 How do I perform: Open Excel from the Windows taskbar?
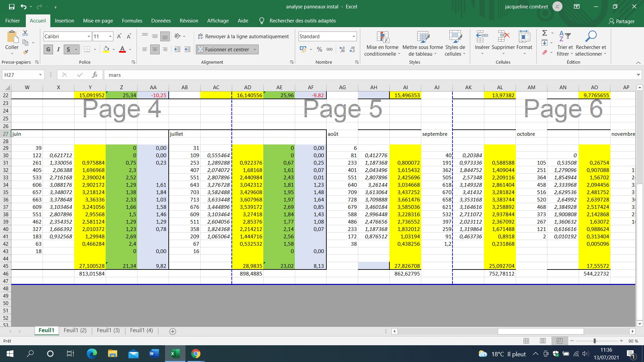click(175, 354)
